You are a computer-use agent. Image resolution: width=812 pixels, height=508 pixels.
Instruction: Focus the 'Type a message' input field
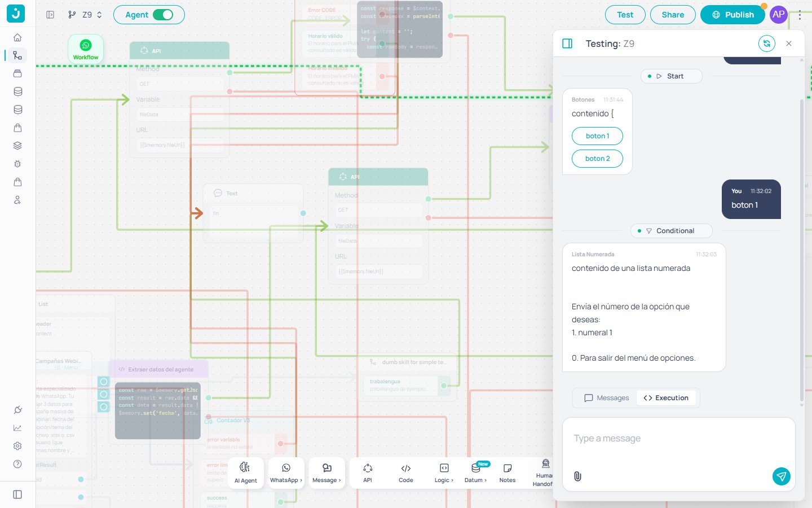tap(679, 439)
